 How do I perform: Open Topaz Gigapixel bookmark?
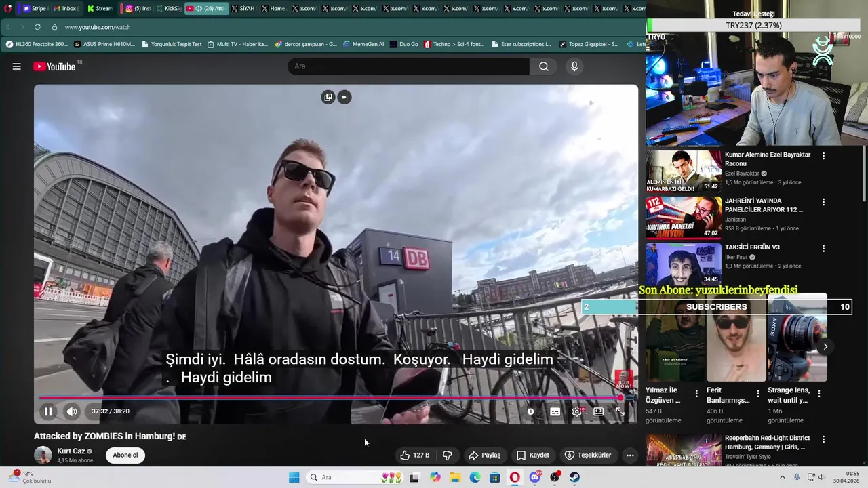[x=589, y=44]
